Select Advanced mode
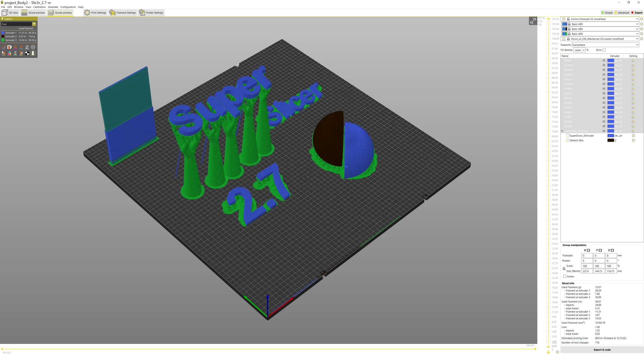The height and width of the screenshot is (354, 644). 622,13
